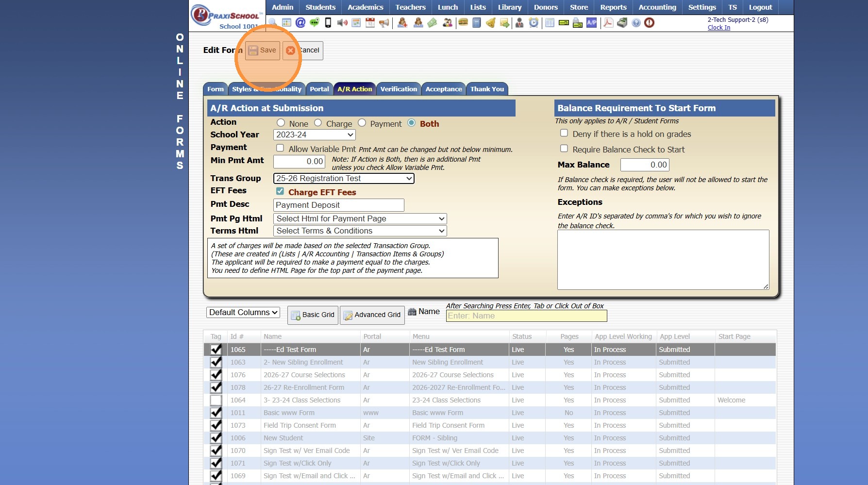Open the Select Terms & Conditions dropdown
The width and height of the screenshot is (868, 485).
tap(360, 231)
